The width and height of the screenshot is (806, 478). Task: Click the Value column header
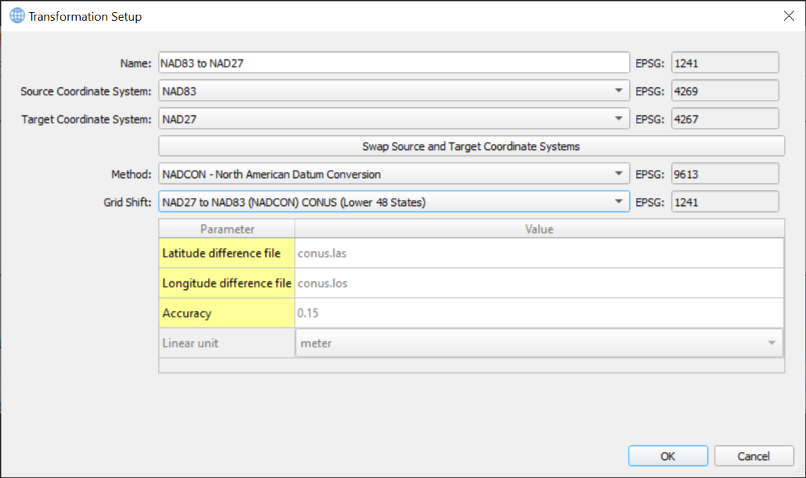(x=539, y=229)
